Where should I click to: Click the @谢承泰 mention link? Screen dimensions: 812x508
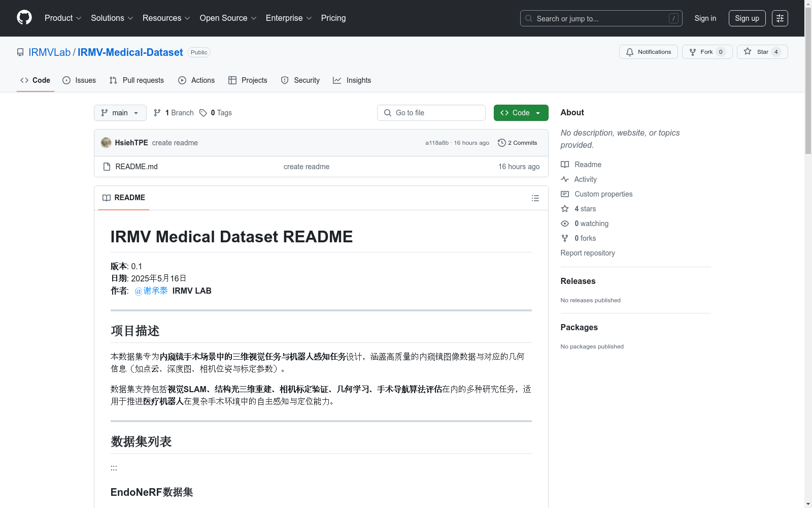151,291
